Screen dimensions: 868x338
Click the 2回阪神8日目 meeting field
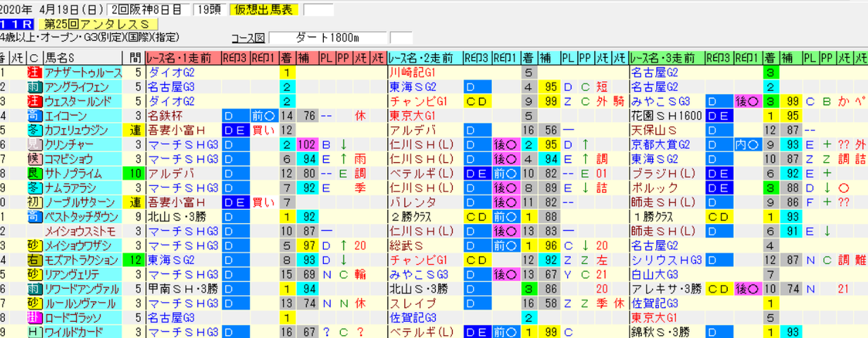pos(147,9)
